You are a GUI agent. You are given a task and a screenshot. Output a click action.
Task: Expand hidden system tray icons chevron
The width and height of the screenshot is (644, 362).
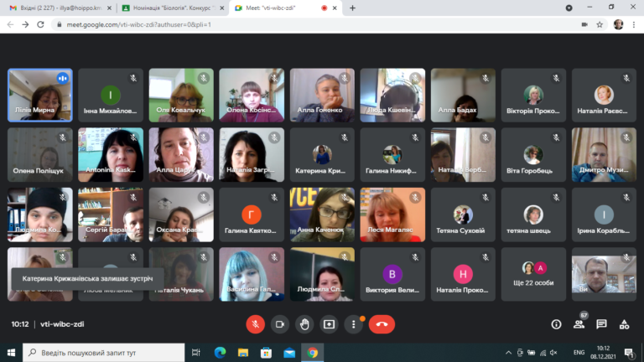pos(508,353)
